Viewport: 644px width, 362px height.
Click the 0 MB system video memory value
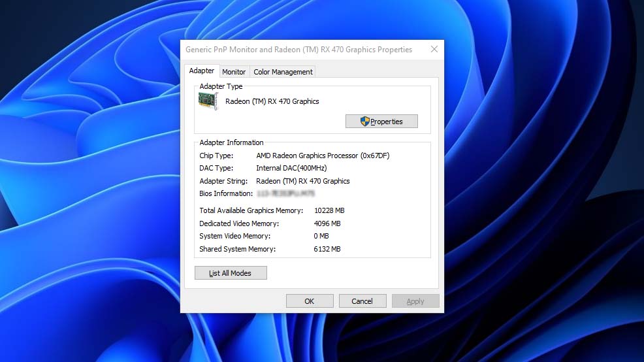[x=321, y=236]
